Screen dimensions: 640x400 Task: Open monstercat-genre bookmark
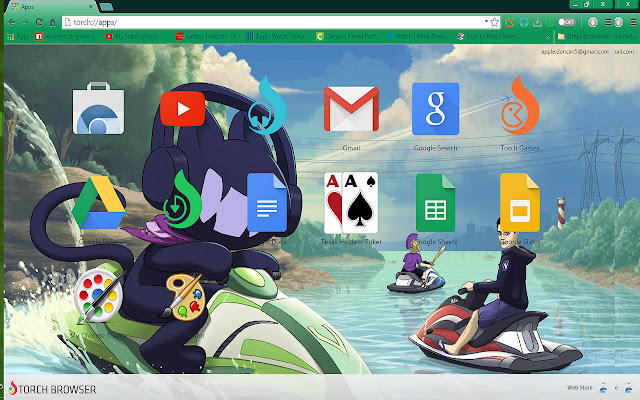[66, 36]
